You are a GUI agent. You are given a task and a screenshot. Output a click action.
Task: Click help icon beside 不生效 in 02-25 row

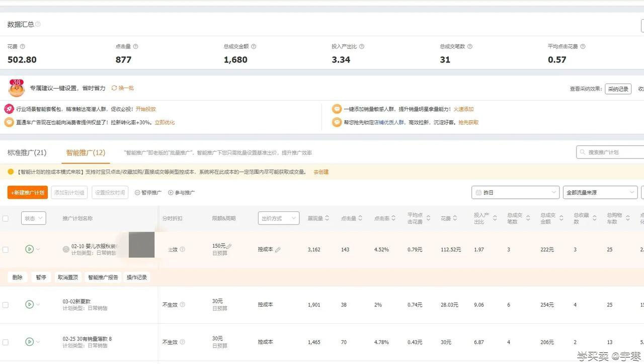[x=182, y=342]
